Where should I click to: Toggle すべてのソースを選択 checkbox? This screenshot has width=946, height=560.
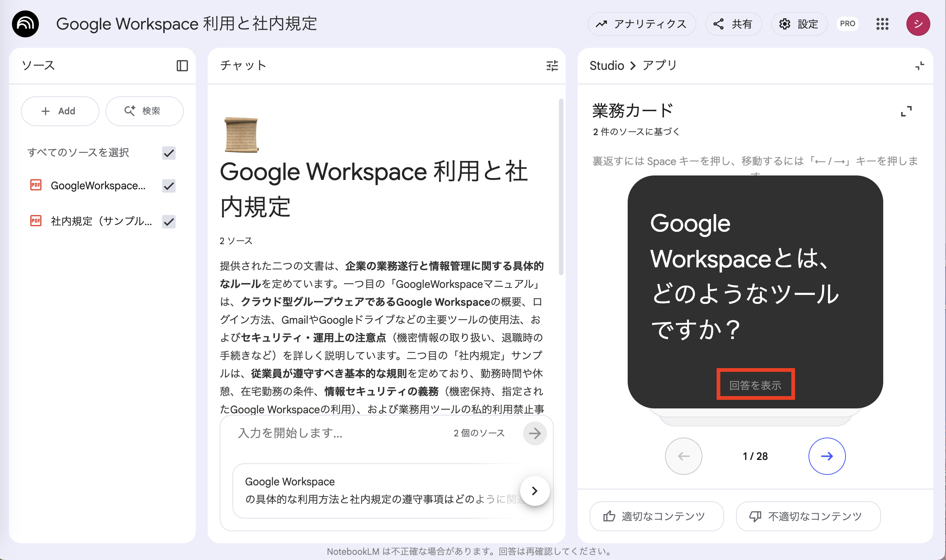(169, 153)
